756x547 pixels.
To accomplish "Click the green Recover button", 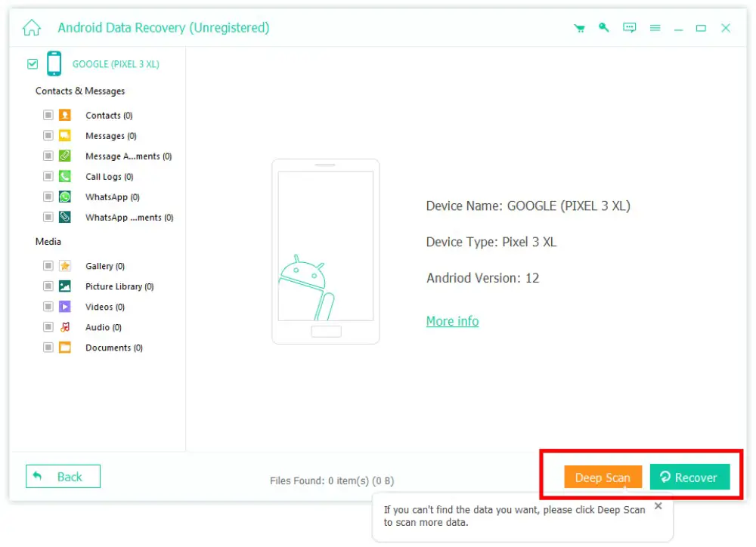I will coord(690,477).
